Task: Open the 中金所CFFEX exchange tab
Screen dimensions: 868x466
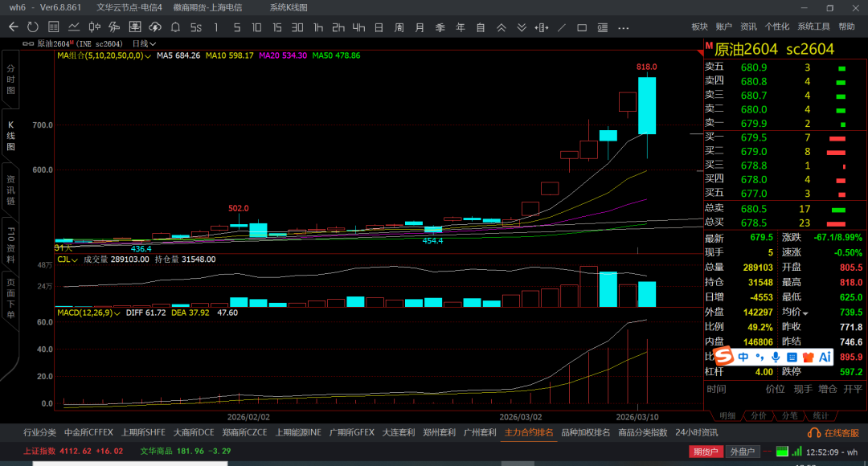Action: click(x=88, y=433)
